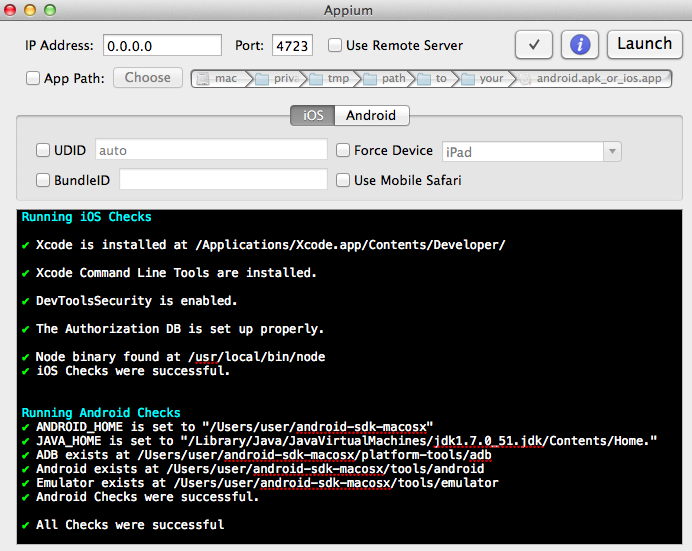Click 'DevToolsSecurity is enabled.' log line
The image size is (692, 551).
coord(129,301)
